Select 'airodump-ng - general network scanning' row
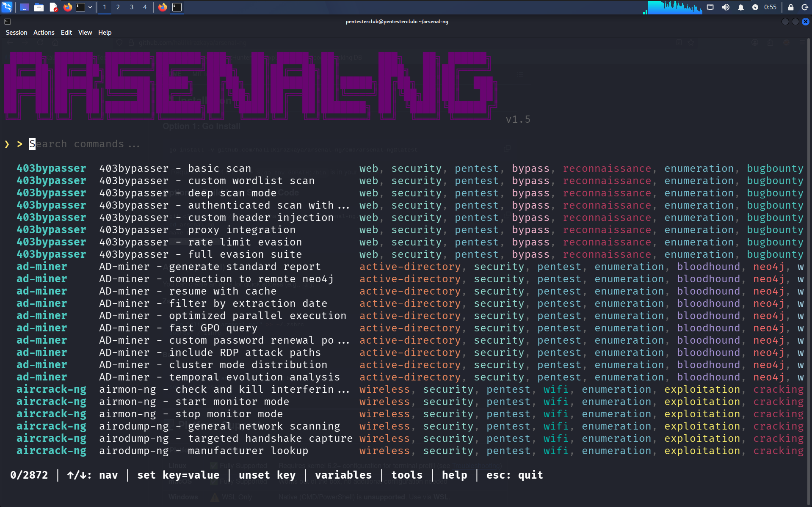The height and width of the screenshot is (507, 812). (410, 426)
